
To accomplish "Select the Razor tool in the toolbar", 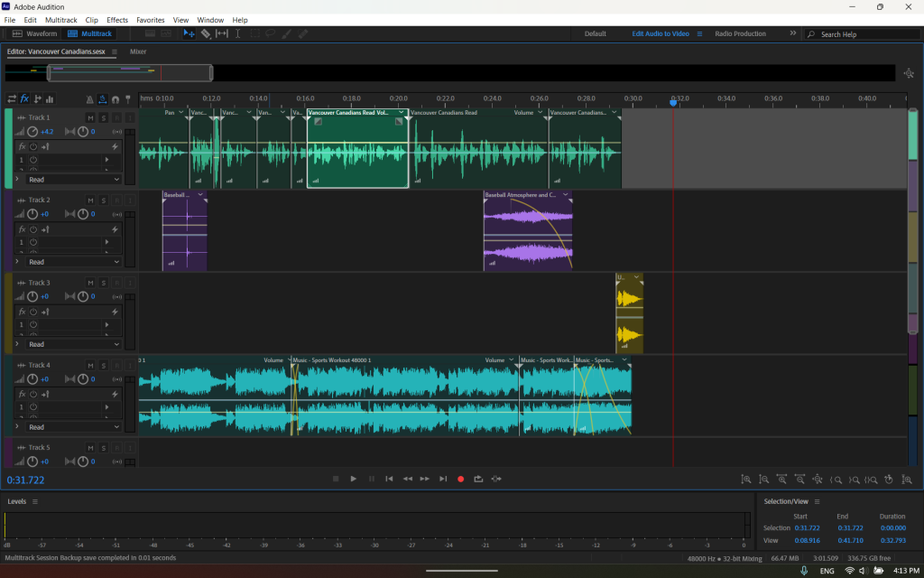I will tap(205, 33).
